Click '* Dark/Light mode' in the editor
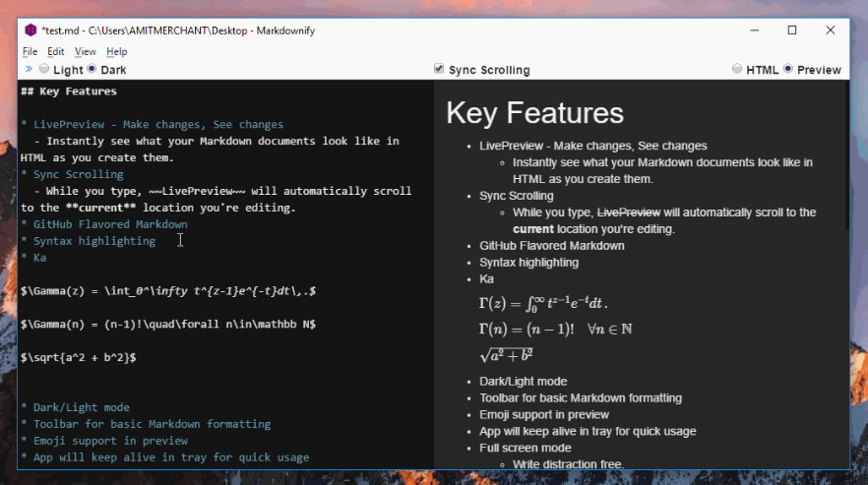The width and height of the screenshot is (868, 485). [x=75, y=407]
